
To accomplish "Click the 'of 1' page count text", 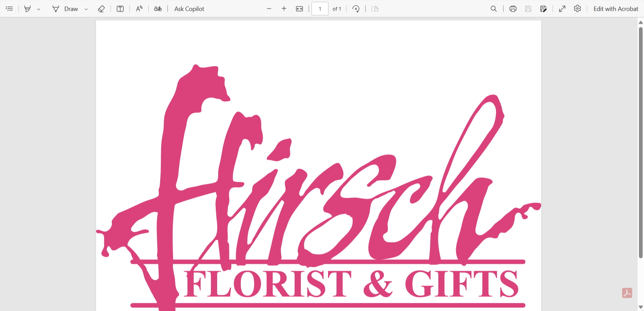I will pyautogui.click(x=337, y=9).
